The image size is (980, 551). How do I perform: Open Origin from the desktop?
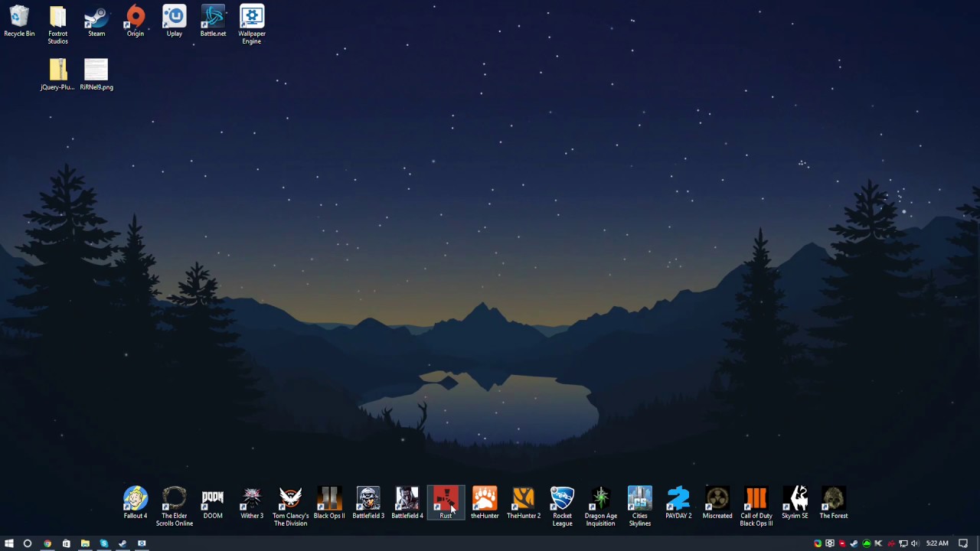point(135,17)
